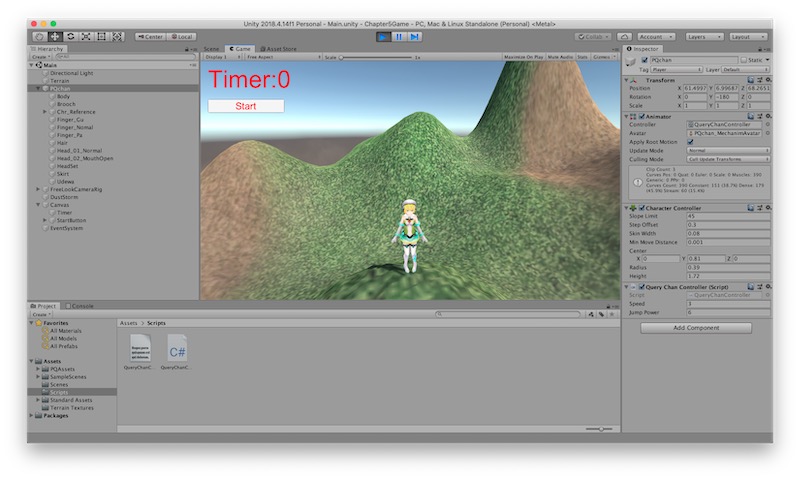Open the Update Mode dropdown
The width and height of the screenshot is (800, 479).
(x=728, y=150)
